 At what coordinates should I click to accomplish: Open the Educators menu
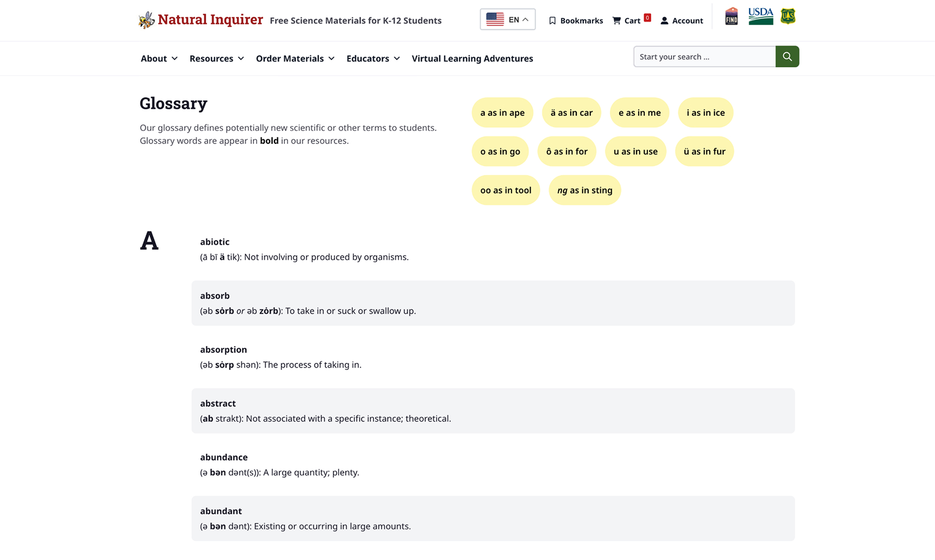tap(373, 58)
